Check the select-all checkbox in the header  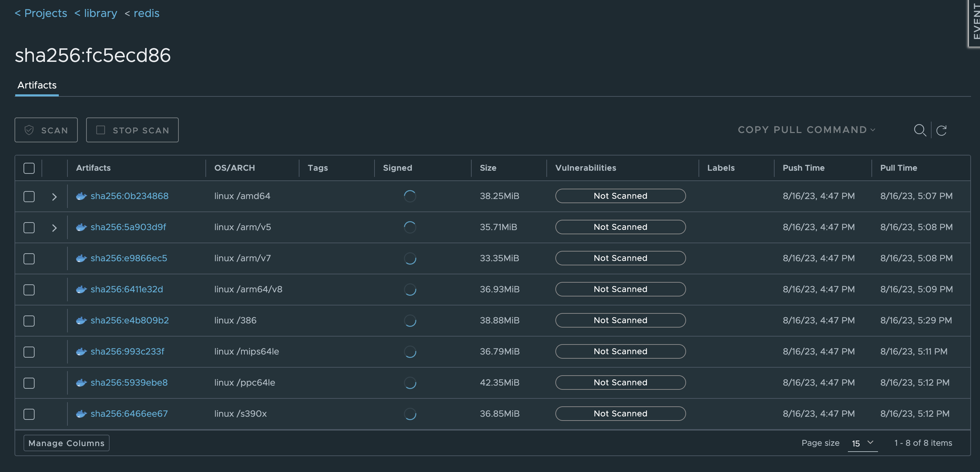29,168
